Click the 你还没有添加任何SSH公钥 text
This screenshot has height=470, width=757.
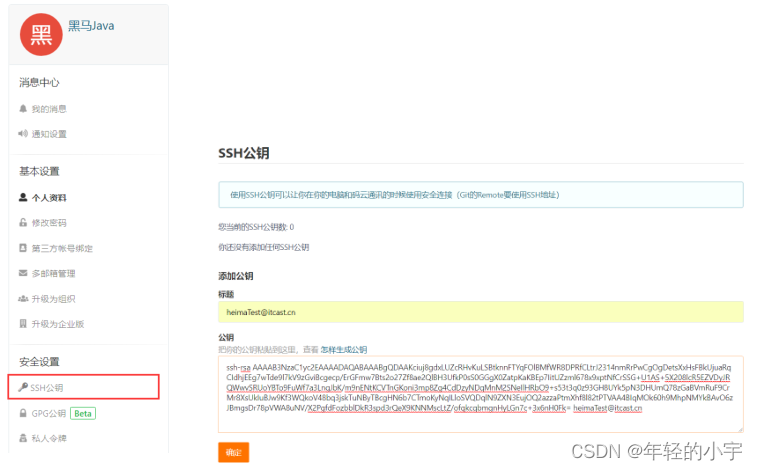[x=264, y=248]
